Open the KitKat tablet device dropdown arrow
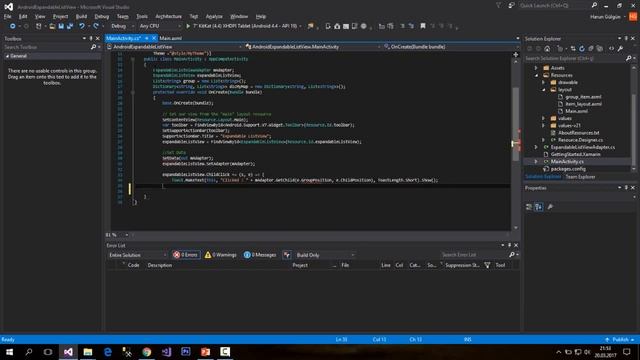Screen dimensions: 640x360 tap(300, 26)
